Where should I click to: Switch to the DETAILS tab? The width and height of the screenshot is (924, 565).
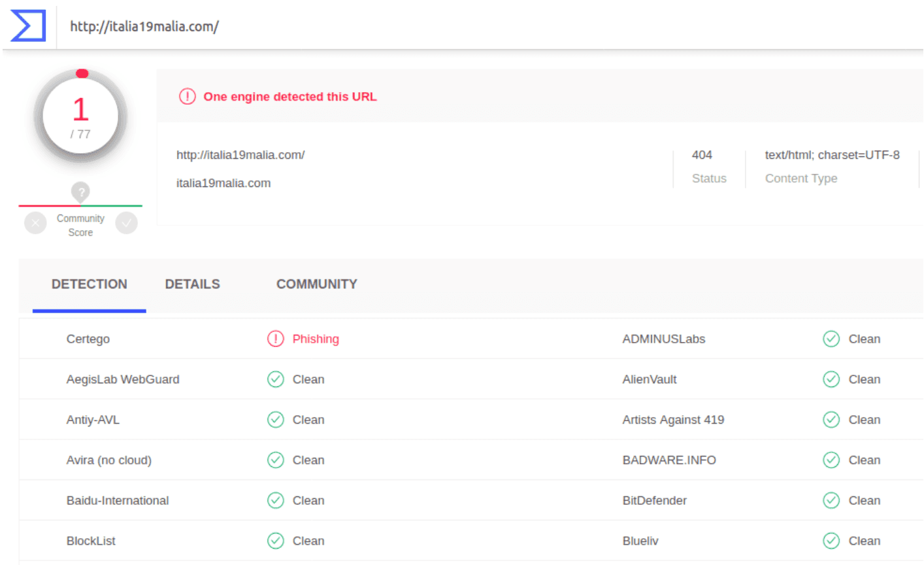click(192, 284)
